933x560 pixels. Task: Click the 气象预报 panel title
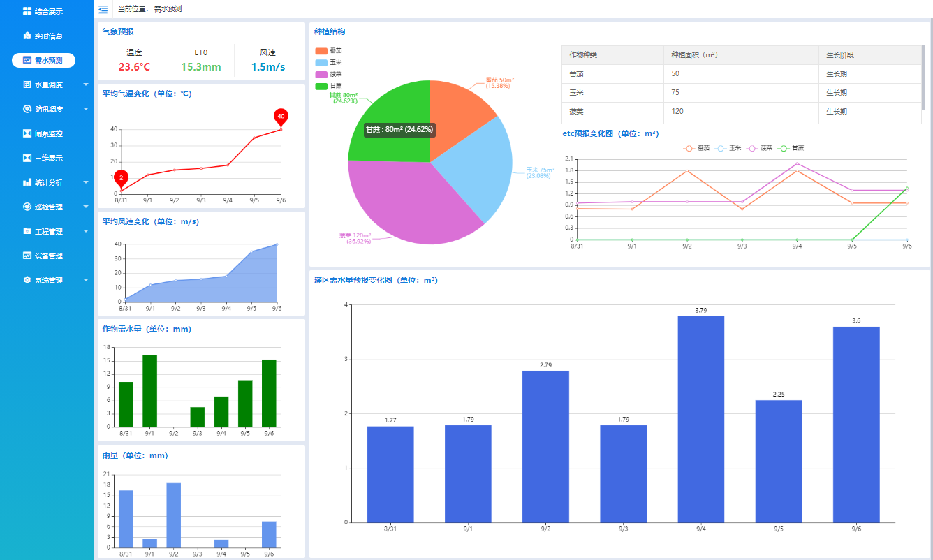coord(118,31)
